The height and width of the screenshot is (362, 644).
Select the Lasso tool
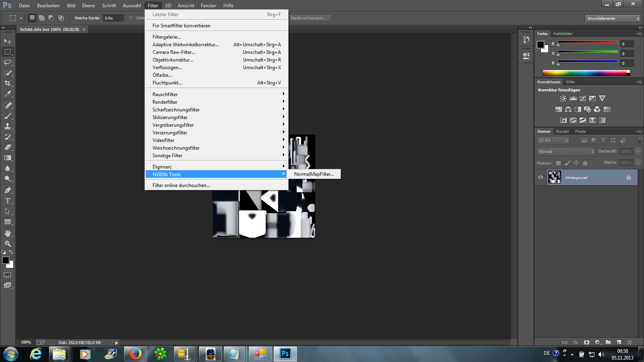[8, 62]
